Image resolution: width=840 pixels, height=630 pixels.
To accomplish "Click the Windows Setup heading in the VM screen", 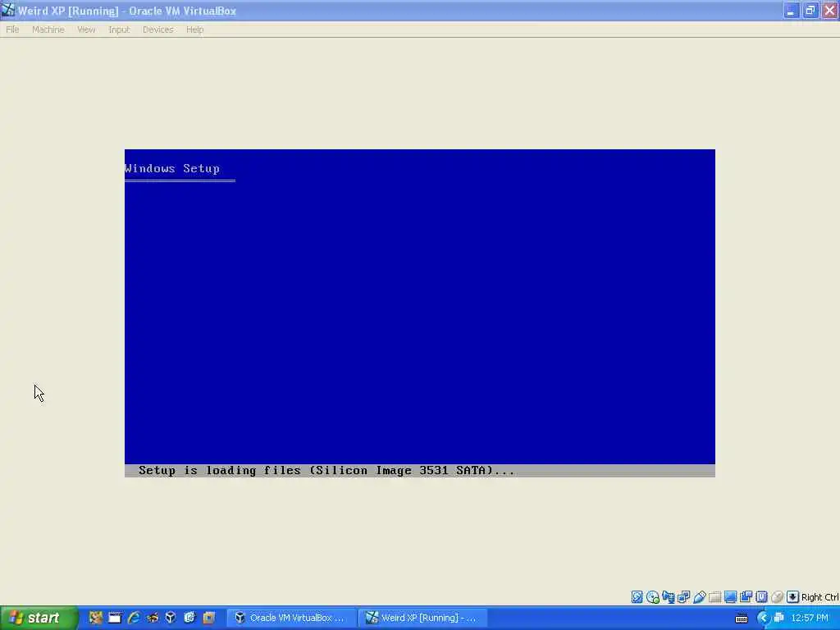I will (x=172, y=168).
